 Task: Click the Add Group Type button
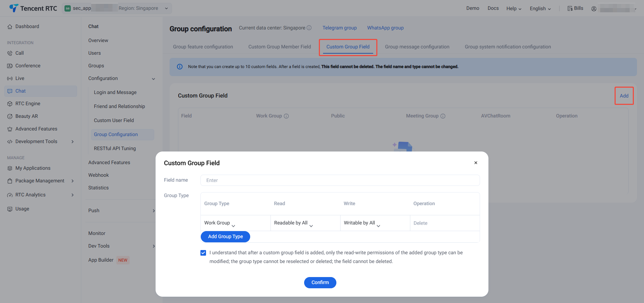pos(225,237)
